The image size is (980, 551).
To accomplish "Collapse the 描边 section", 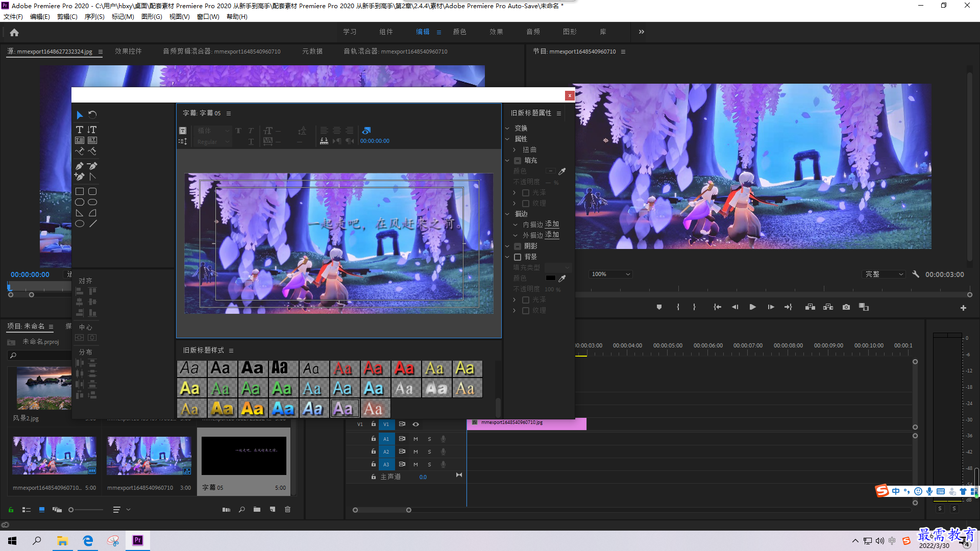I will click(x=507, y=214).
